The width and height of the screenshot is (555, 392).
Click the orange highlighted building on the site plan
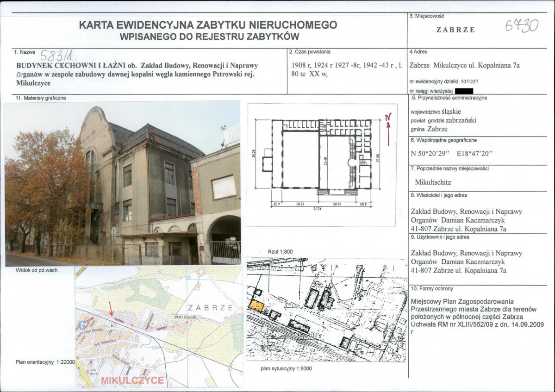(x=256, y=305)
